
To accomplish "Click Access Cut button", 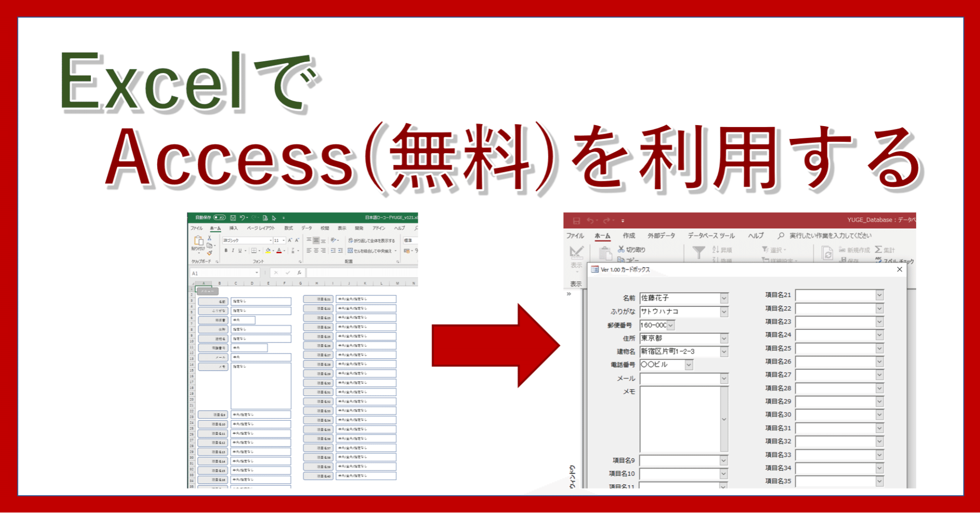I will click(632, 249).
